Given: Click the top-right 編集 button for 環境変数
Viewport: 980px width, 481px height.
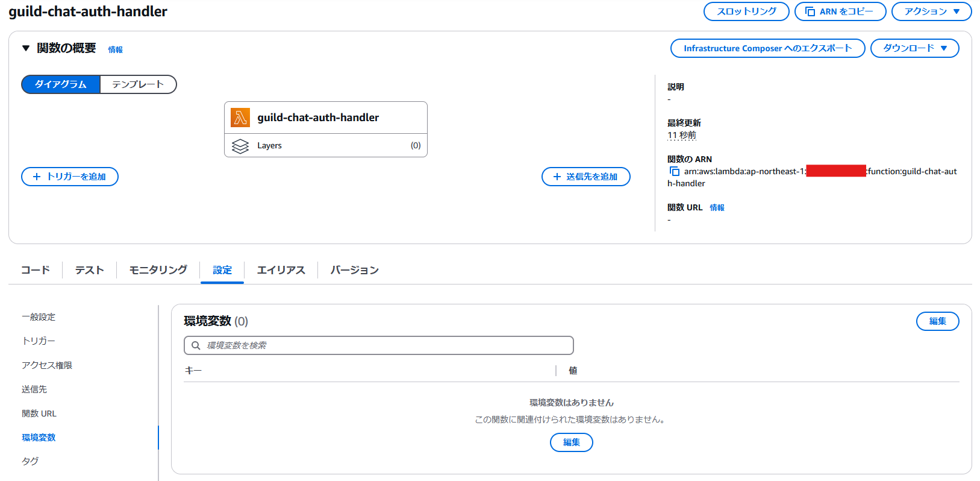Looking at the screenshot, I should [x=938, y=321].
